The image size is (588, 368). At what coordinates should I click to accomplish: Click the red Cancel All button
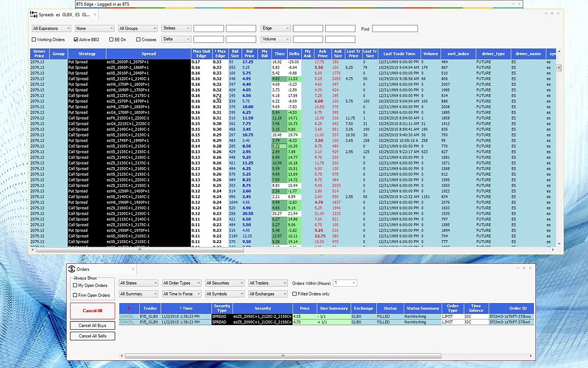92,311
